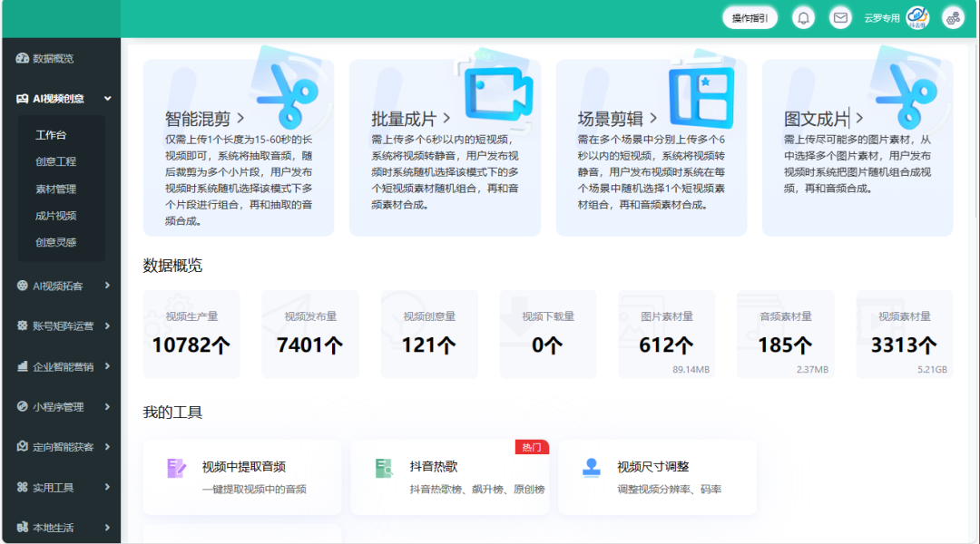Screen dimensions: 980x544
Task: Click the blue 视频尺寸调整 person icon
Action: point(592,468)
